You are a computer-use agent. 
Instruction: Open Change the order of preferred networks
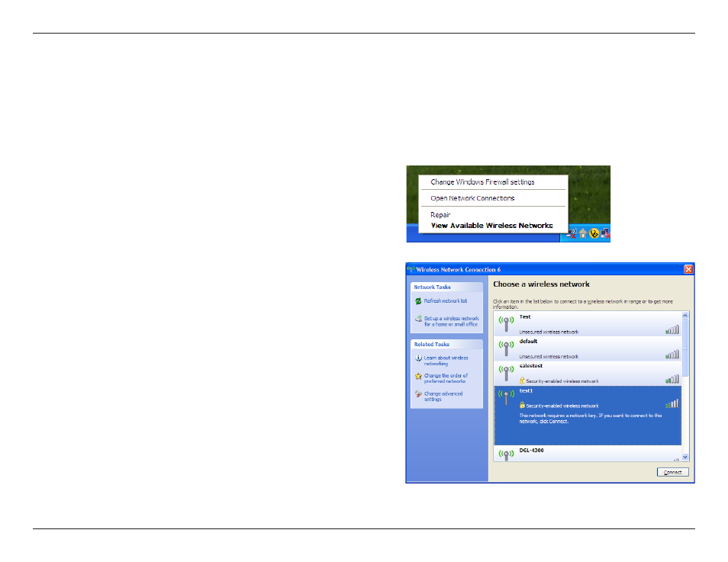coord(446,378)
